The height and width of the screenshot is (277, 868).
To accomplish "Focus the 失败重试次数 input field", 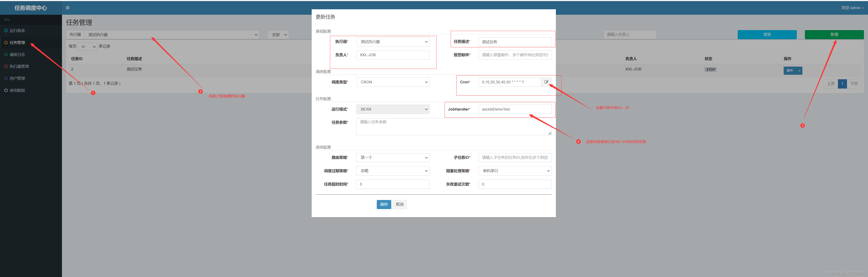I will point(515,184).
